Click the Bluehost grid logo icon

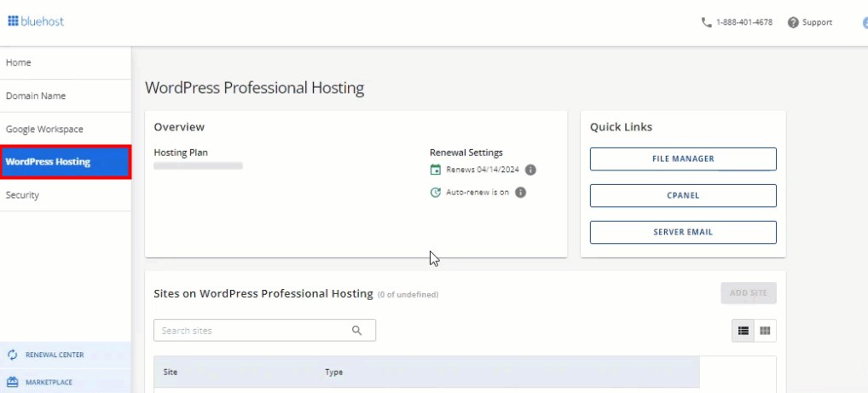click(x=13, y=21)
